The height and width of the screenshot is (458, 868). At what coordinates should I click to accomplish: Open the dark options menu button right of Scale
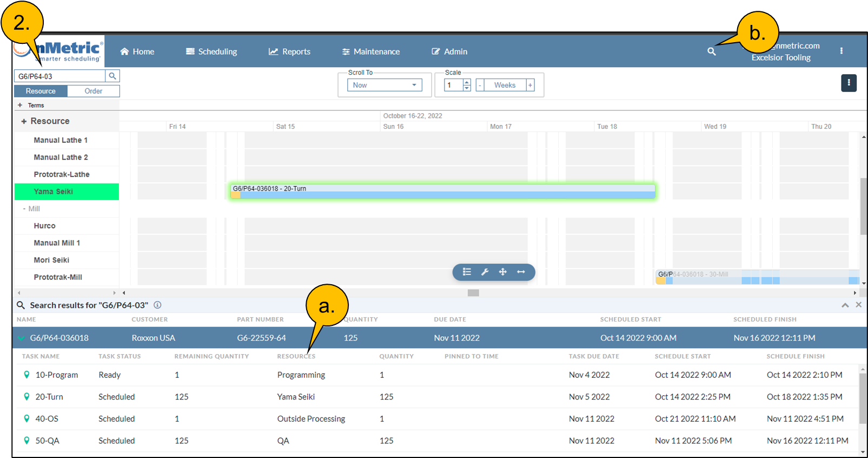click(849, 83)
